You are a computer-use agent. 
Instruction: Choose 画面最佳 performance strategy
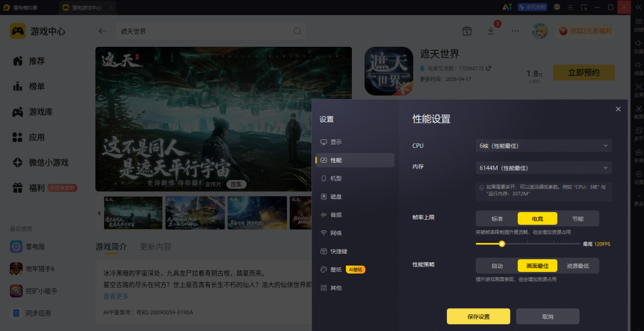point(537,266)
